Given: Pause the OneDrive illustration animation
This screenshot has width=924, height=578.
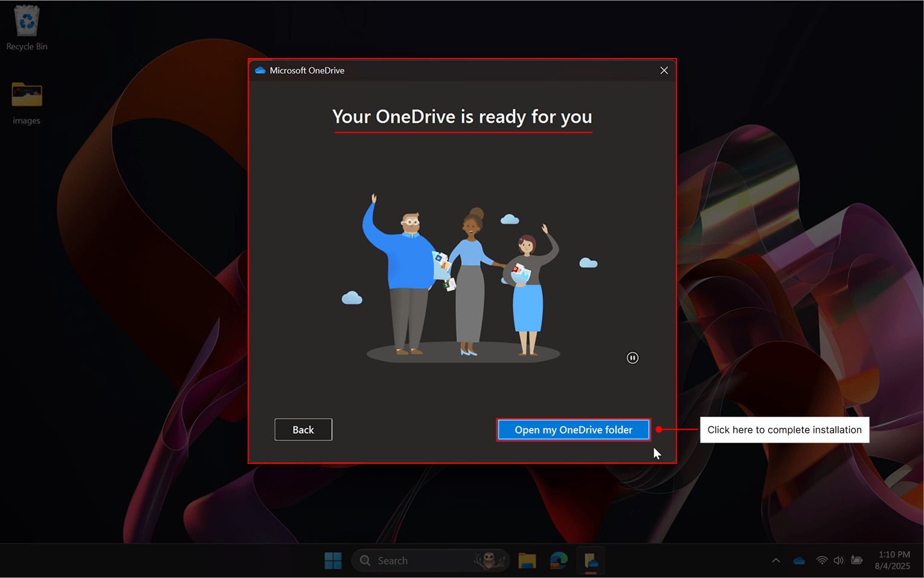Looking at the screenshot, I should pyautogui.click(x=632, y=358).
